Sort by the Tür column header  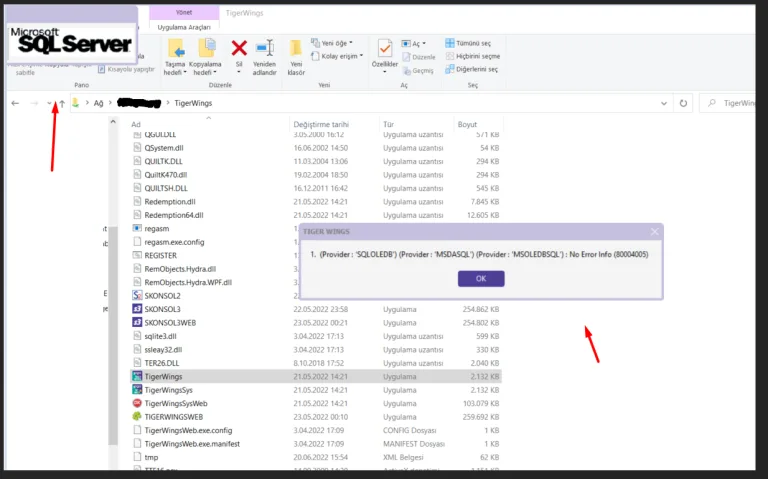[x=388, y=124]
